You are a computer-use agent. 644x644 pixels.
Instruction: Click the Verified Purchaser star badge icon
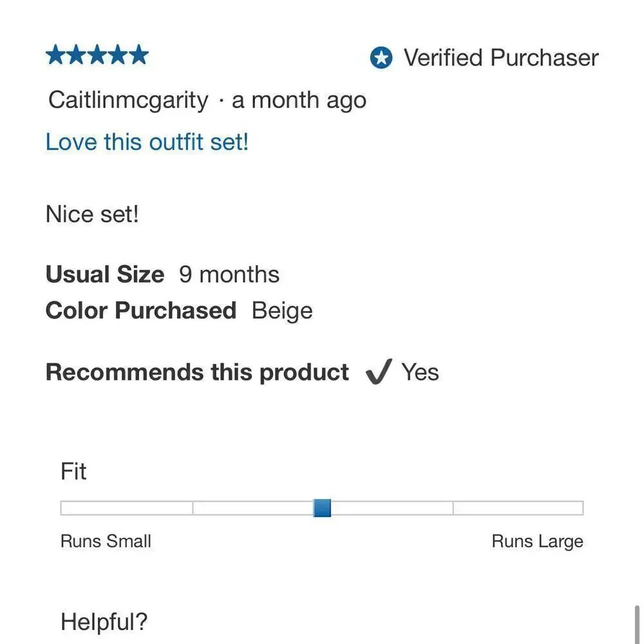(x=381, y=57)
